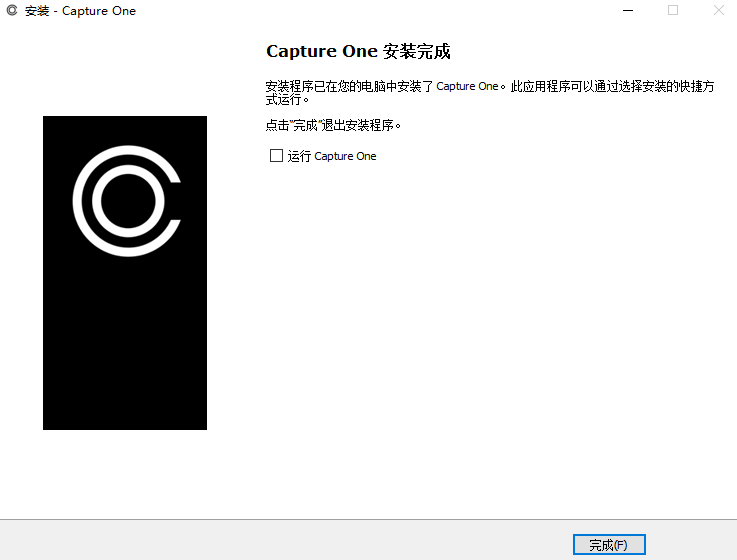The image size is (737, 560).
Task: Click the window title 安装 - Capture One
Action: 80,11
